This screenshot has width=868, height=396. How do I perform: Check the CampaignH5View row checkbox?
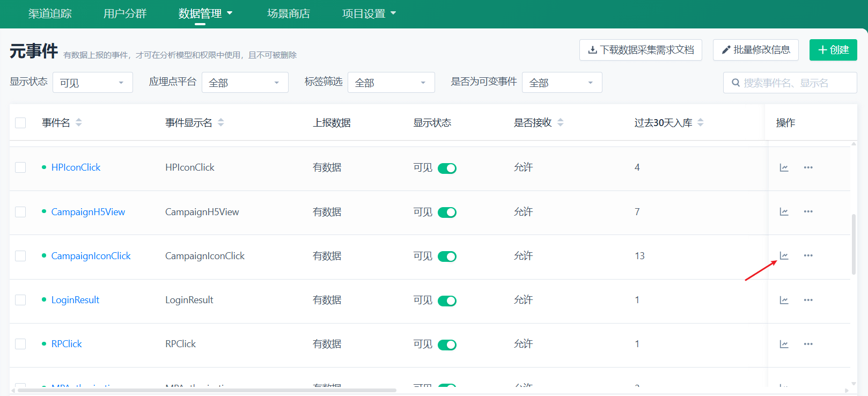tap(20, 212)
